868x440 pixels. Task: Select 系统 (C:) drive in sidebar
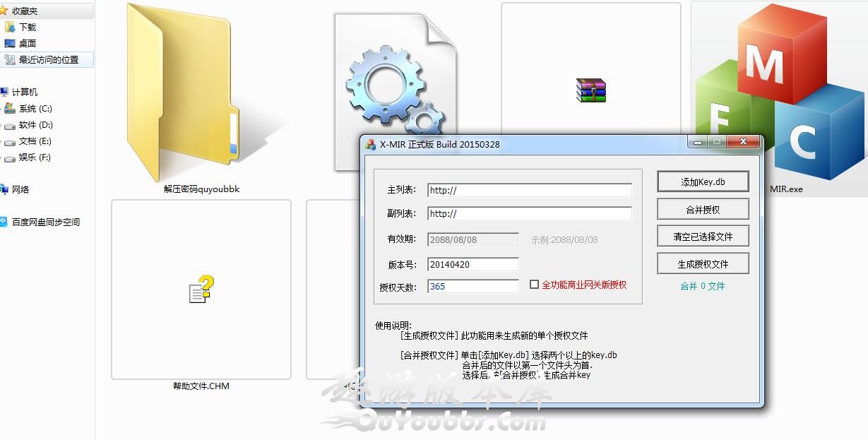point(28,109)
